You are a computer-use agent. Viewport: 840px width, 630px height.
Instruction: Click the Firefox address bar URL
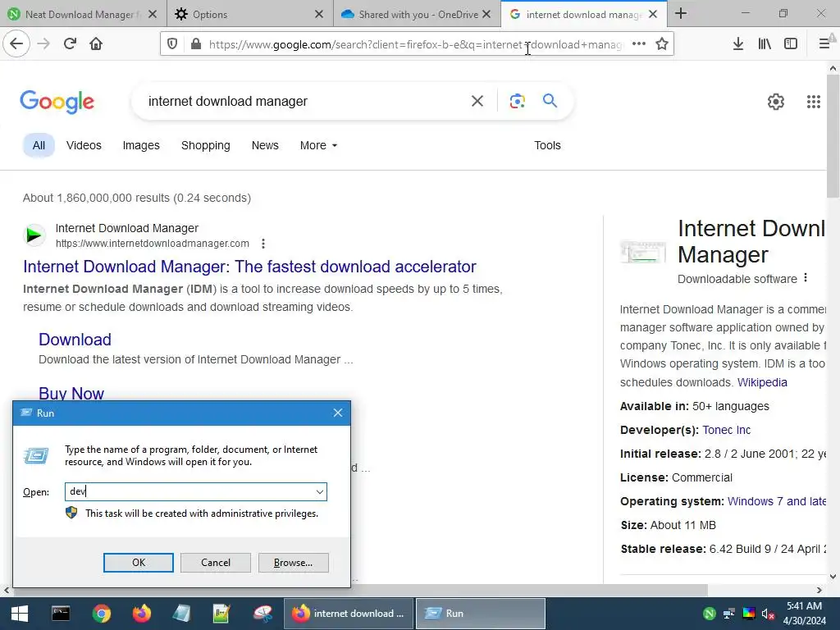coord(416,44)
